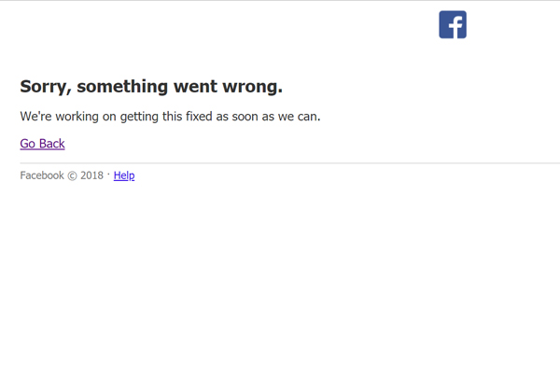This screenshot has height=392, width=560.
Task: Click the dot separator before Help
Action: pyautogui.click(x=109, y=174)
